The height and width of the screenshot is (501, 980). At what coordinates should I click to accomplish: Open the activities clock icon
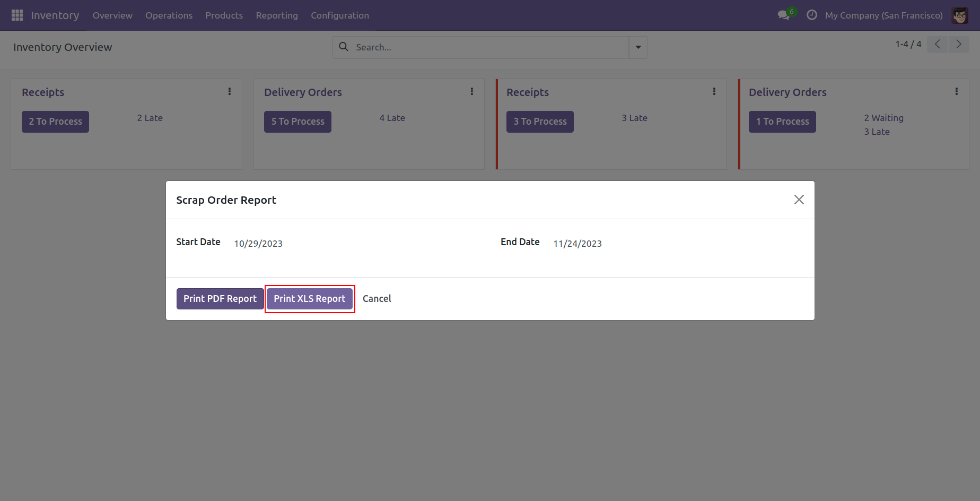(x=811, y=15)
